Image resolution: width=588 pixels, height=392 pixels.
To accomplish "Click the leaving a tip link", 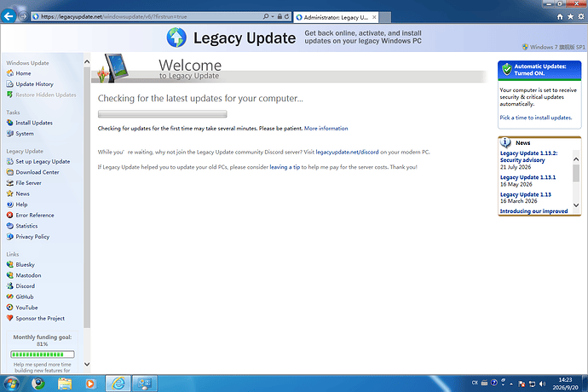I will click(x=285, y=167).
